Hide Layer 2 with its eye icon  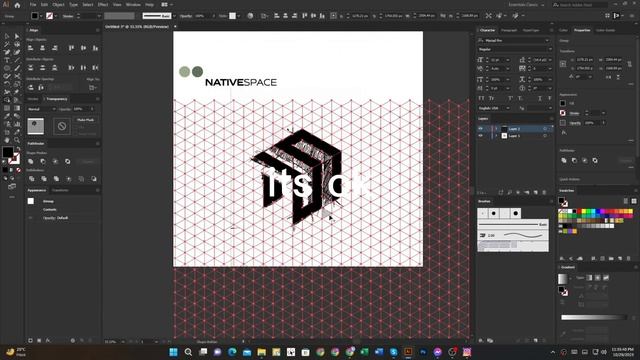coord(480,129)
